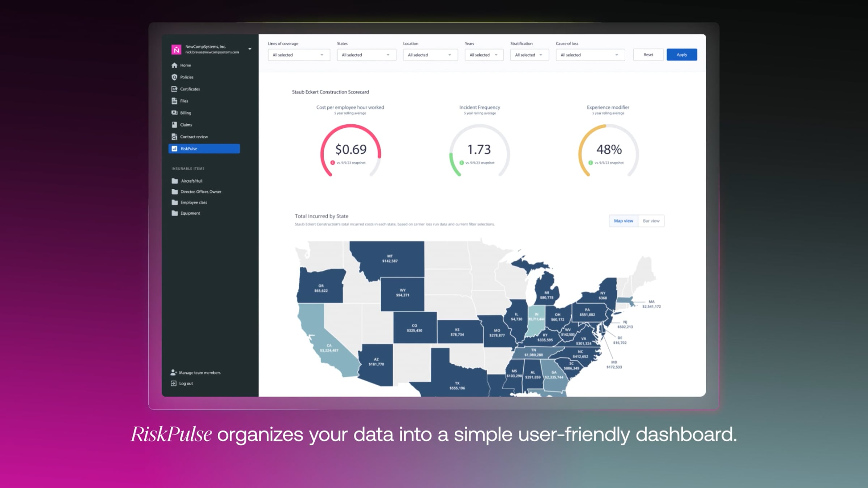
Task: Click the Manage team members icon
Action: pyautogui.click(x=174, y=372)
